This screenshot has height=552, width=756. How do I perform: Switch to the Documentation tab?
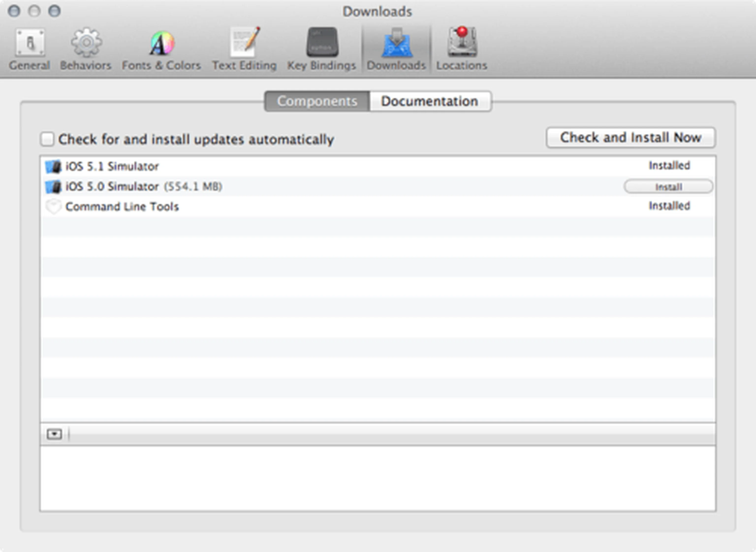[430, 101]
